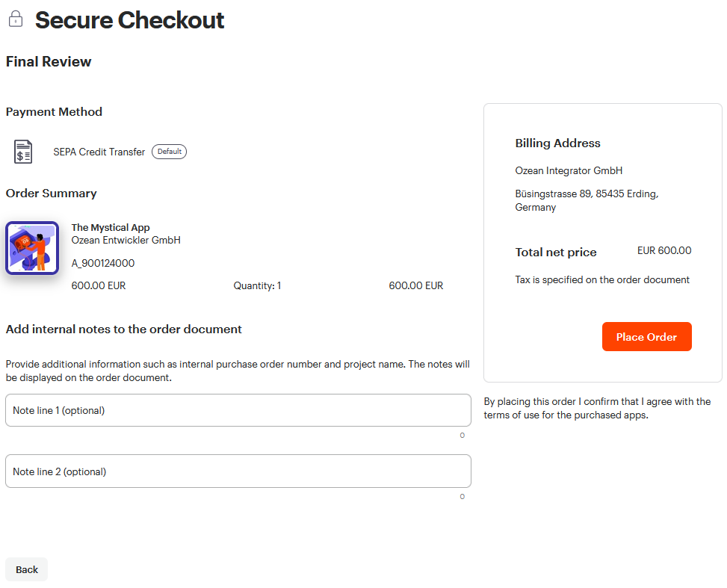
Task: Click the SEPA invoice document icon
Action: [x=22, y=152]
